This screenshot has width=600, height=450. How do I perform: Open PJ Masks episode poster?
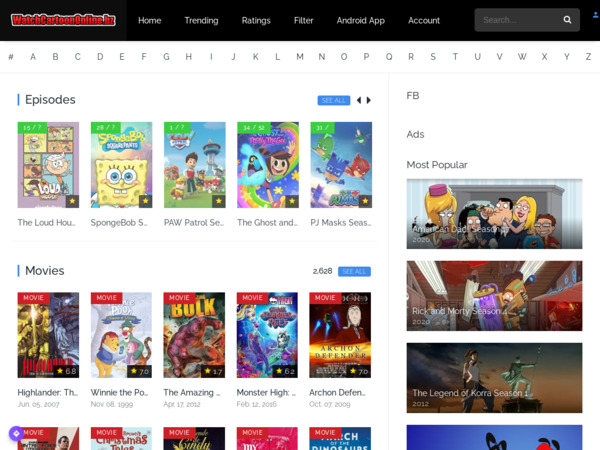coord(341,165)
